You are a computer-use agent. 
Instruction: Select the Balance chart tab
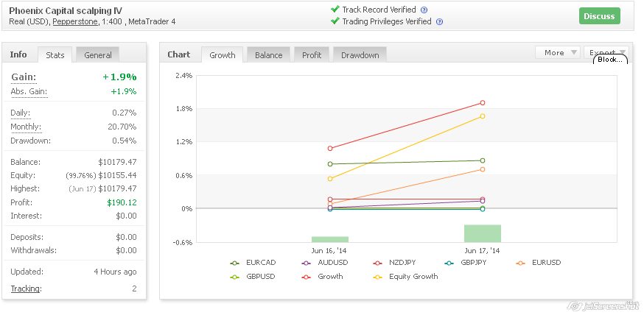(269, 55)
